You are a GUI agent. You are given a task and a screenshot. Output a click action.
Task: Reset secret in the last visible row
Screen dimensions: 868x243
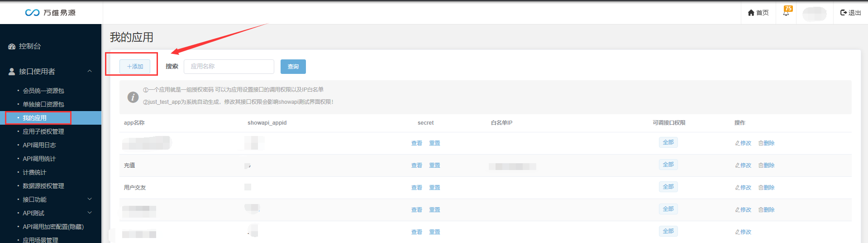435,232
